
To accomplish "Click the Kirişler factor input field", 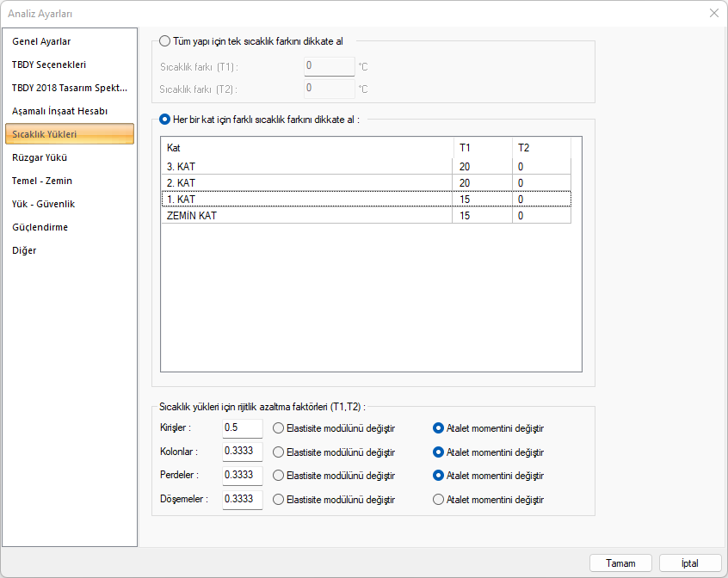I will (242, 427).
